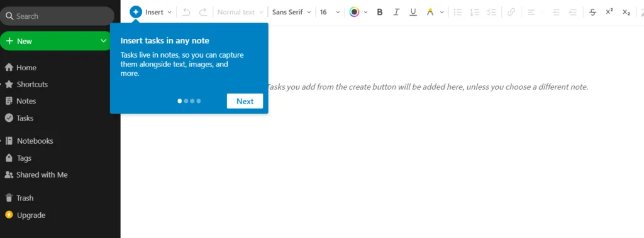Open Tags in the sidebar
The image size is (644, 238).
click(24, 158)
